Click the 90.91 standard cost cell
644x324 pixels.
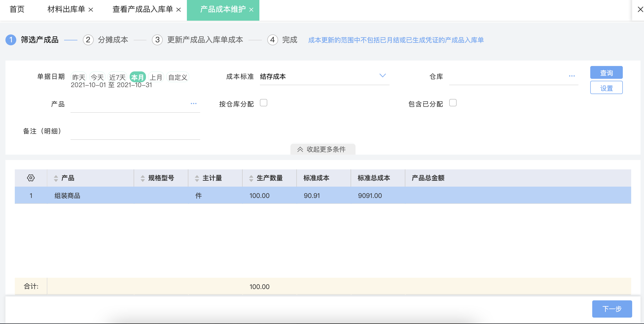(x=312, y=195)
